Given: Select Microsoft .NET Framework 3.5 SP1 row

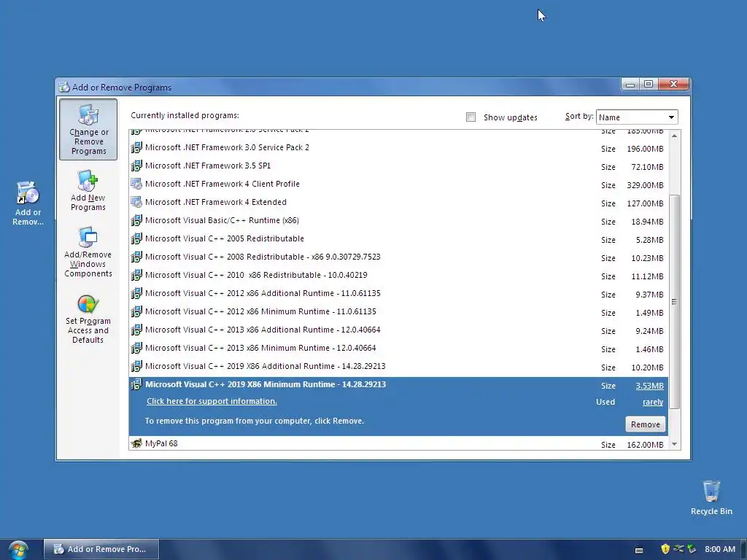Looking at the screenshot, I should (398, 166).
